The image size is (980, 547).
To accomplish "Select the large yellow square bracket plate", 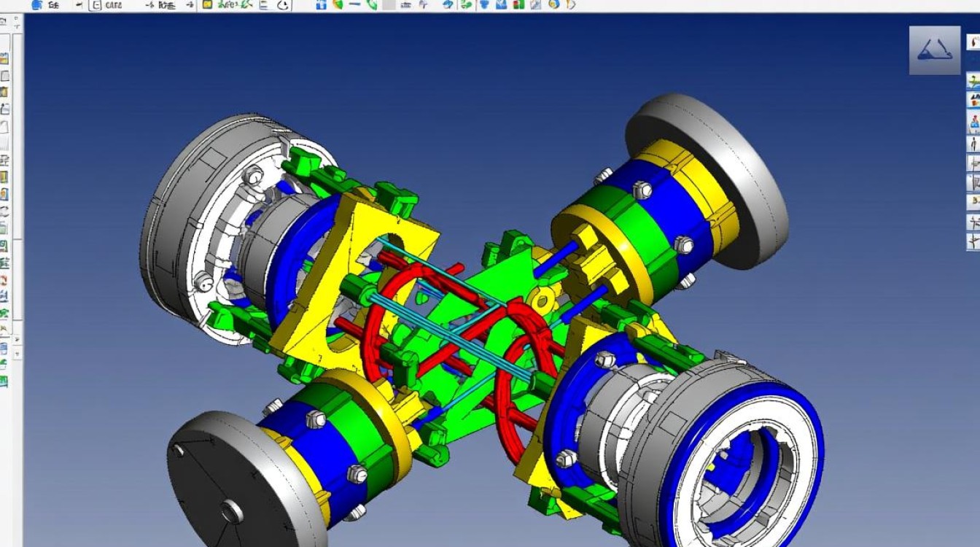I will pos(354,281).
